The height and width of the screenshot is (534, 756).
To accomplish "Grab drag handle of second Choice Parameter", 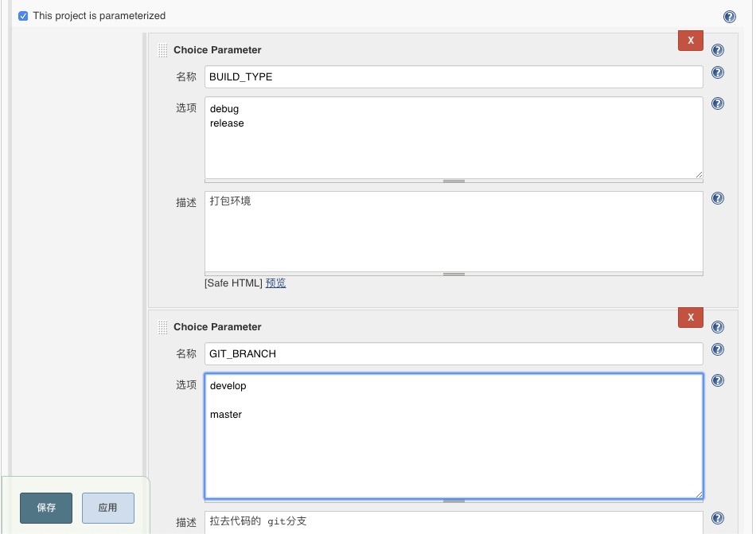I will coord(162,327).
